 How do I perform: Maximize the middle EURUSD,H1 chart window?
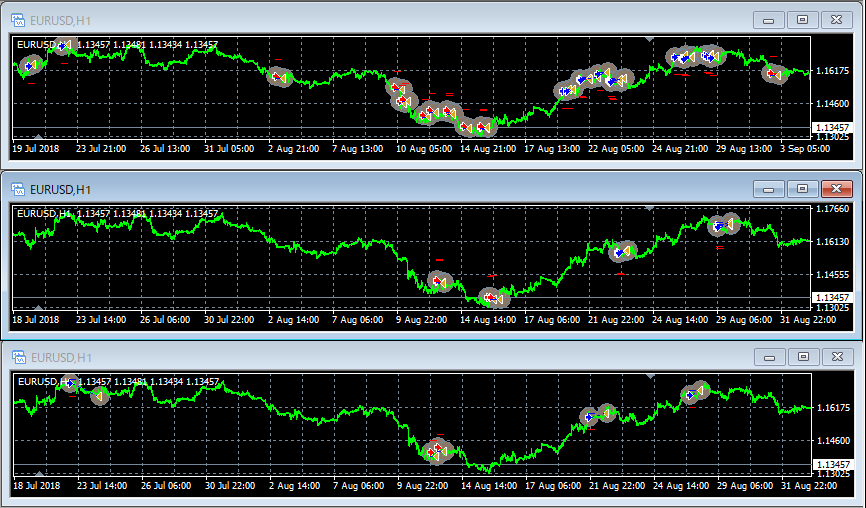coord(802,189)
